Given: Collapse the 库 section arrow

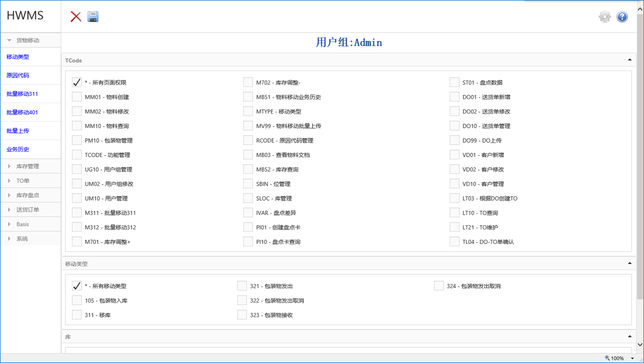Looking at the screenshot, I should (x=629, y=336).
